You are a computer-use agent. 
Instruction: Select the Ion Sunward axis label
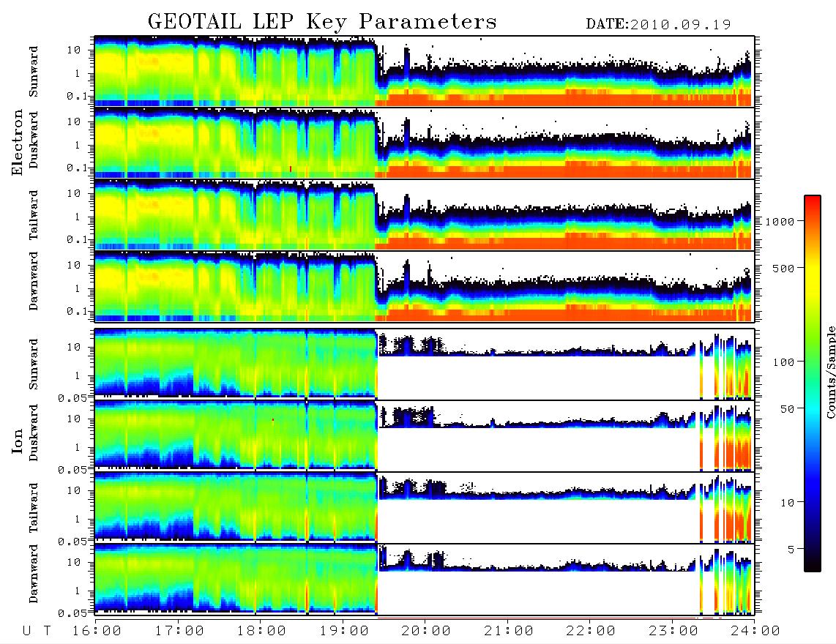pos(34,364)
